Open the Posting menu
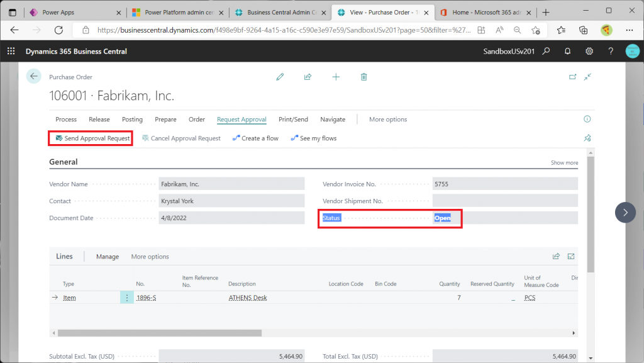This screenshot has height=363, width=644. coord(132,120)
